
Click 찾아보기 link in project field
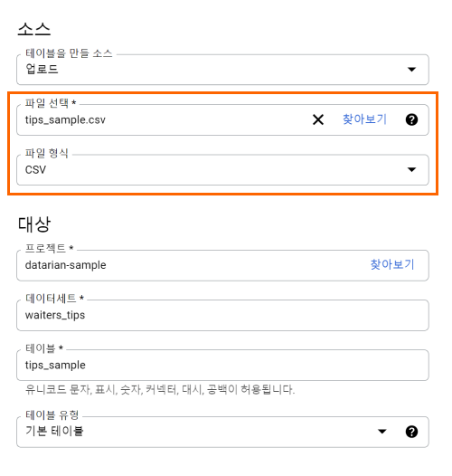coord(392,264)
